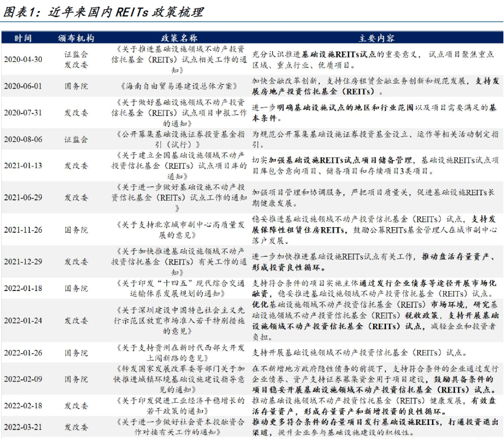Select the "证监会 发改委" issuer cell in first row
The image size is (504, 439).
tap(76, 59)
